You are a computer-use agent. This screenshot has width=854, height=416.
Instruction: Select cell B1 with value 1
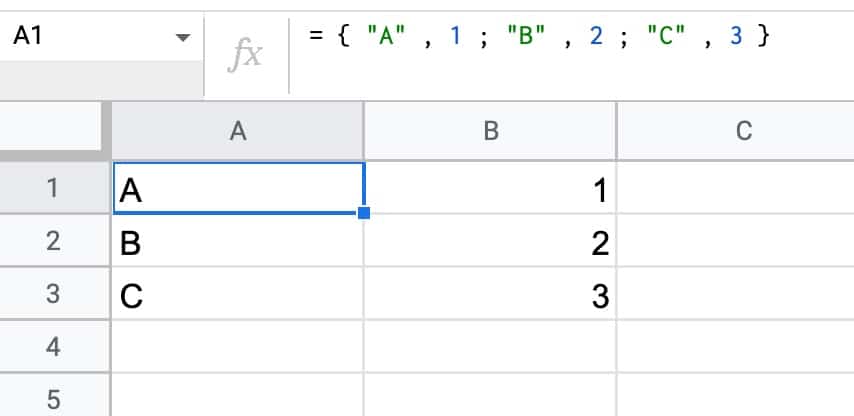pyautogui.click(x=490, y=188)
